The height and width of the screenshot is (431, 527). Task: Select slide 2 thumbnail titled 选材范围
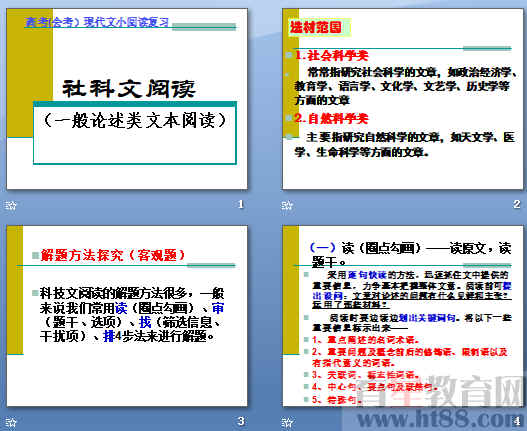[403, 99]
